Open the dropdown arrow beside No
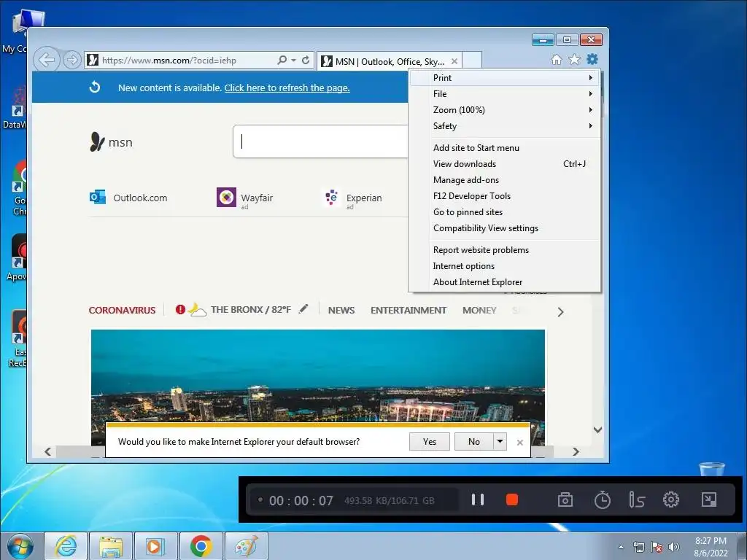Image resolution: width=747 pixels, height=560 pixels. [x=500, y=442]
